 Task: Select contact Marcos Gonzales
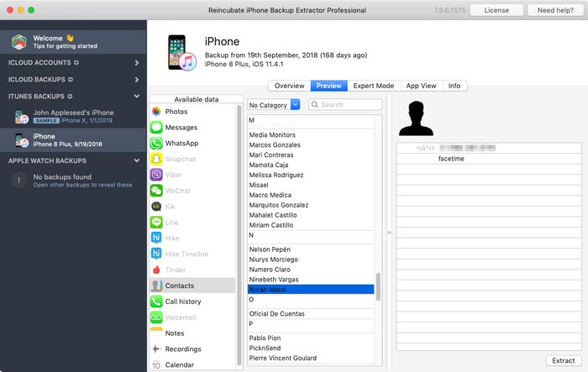311,144
